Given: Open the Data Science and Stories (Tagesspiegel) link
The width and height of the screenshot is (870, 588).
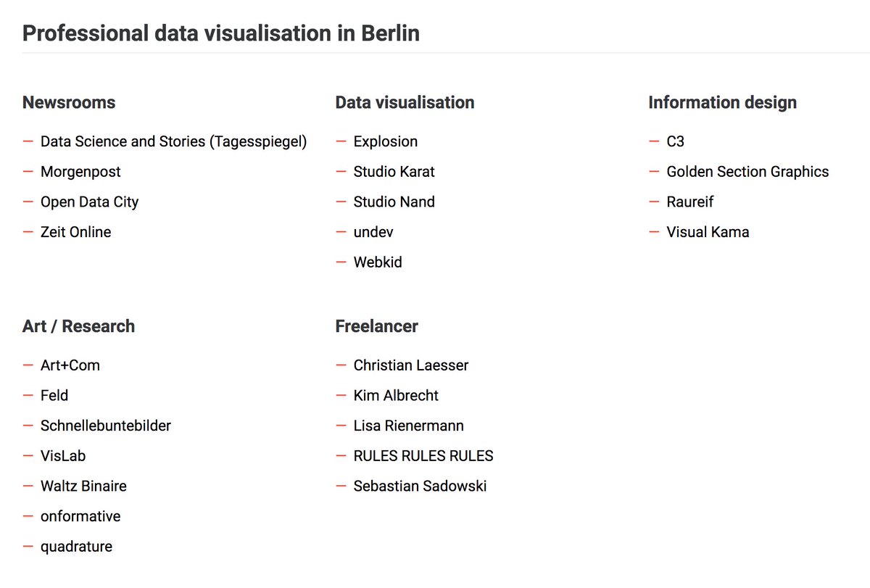Looking at the screenshot, I should click(173, 142).
